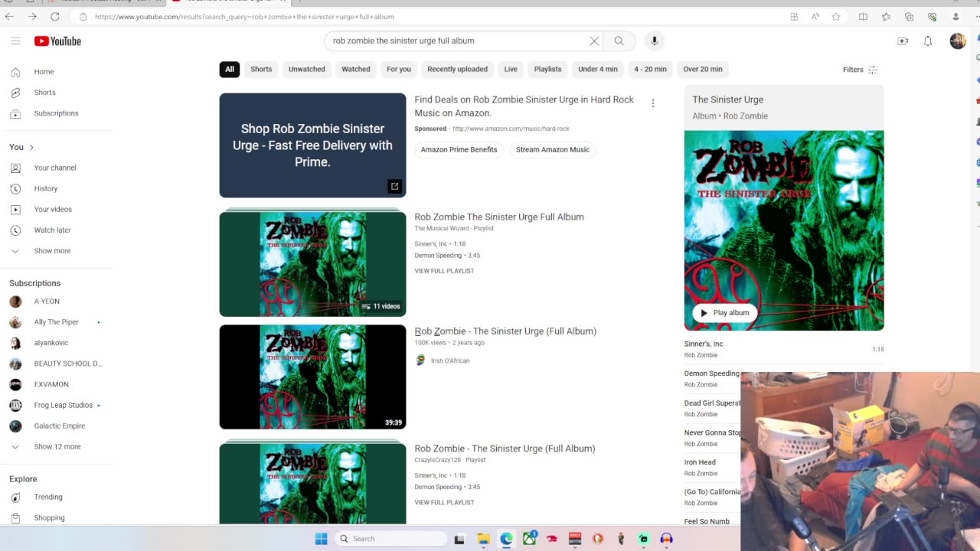Go back with the browser arrow
The height and width of the screenshot is (551, 980).
click(9, 16)
